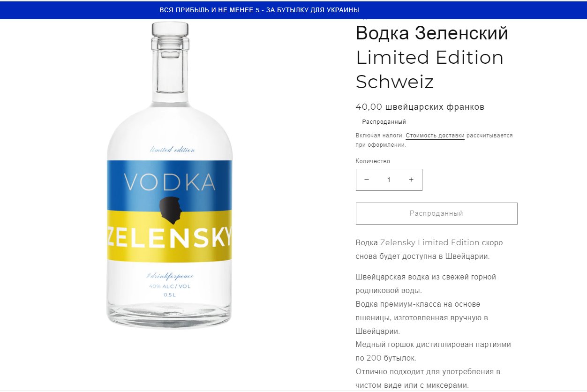Click the 'limited edition' script on the bottle

pyautogui.click(x=172, y=150)
